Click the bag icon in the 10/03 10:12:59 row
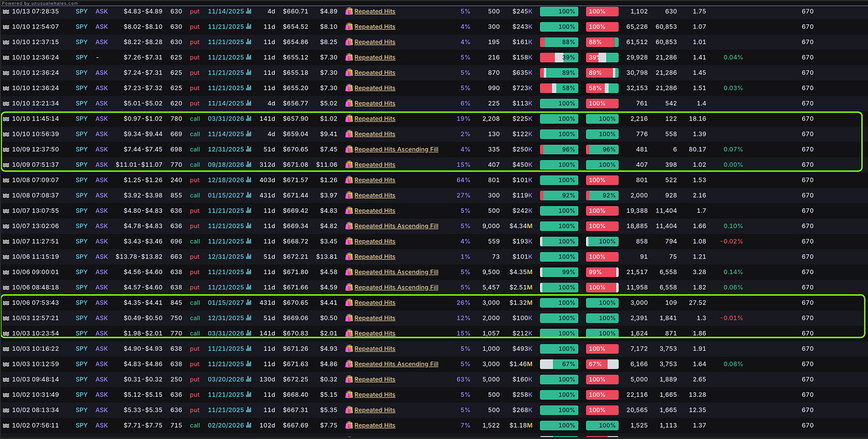This screenshot has width=868, height=439. pos(349,364)
